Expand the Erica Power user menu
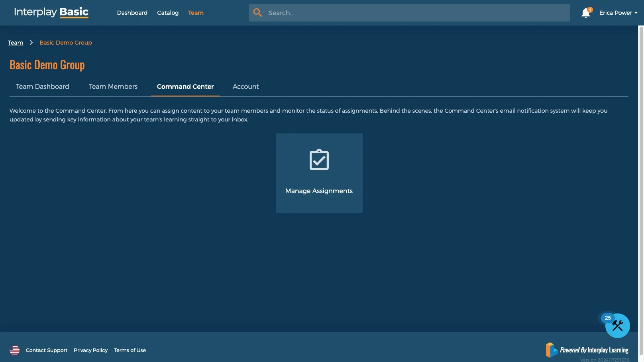 click(618, 13)
